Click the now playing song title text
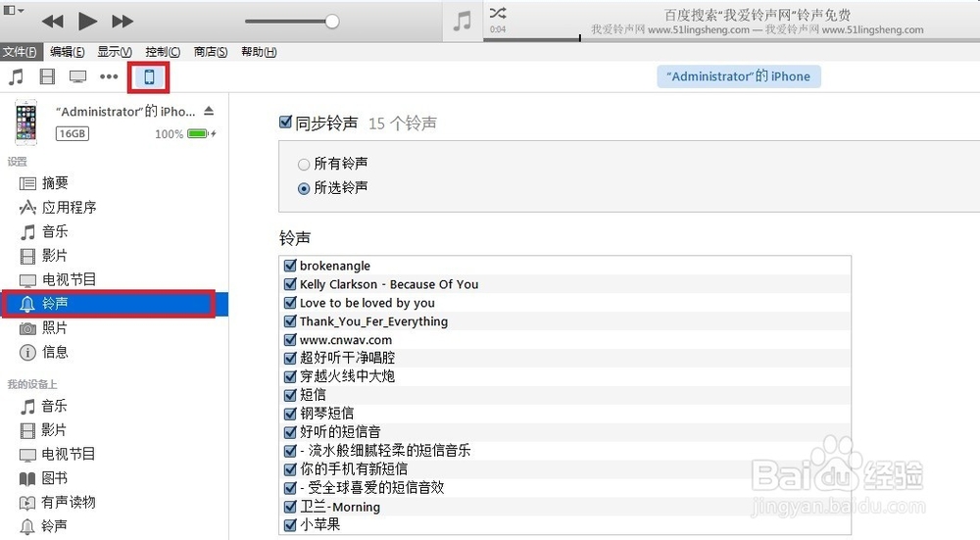This screenshot has height=540, width=980. [757, 15]
